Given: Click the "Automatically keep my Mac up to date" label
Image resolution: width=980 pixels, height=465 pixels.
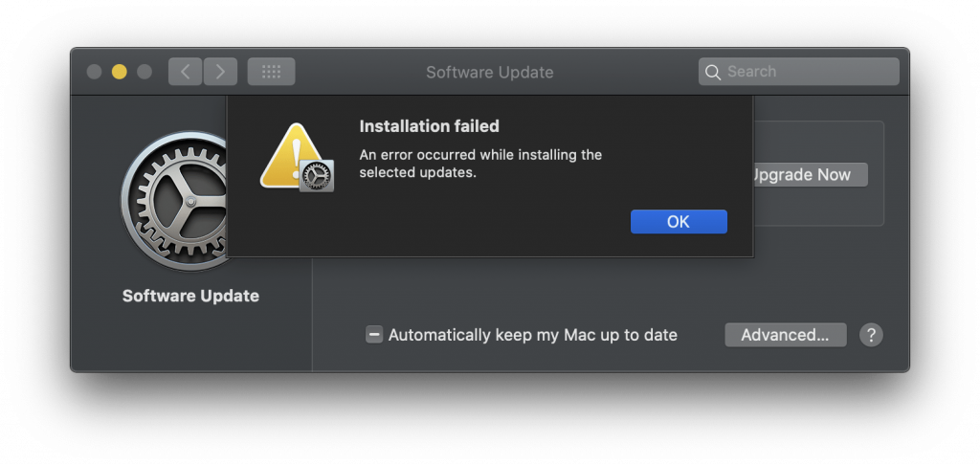Looking at the screenshot, I should click(532, 335).
